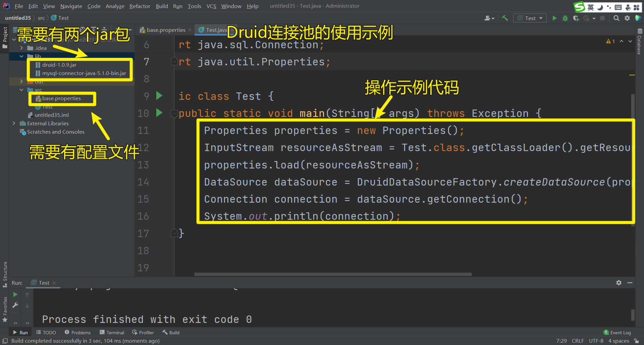Run with coverage using the shield icon
The image size is (644, 345).
click(576, 18)
